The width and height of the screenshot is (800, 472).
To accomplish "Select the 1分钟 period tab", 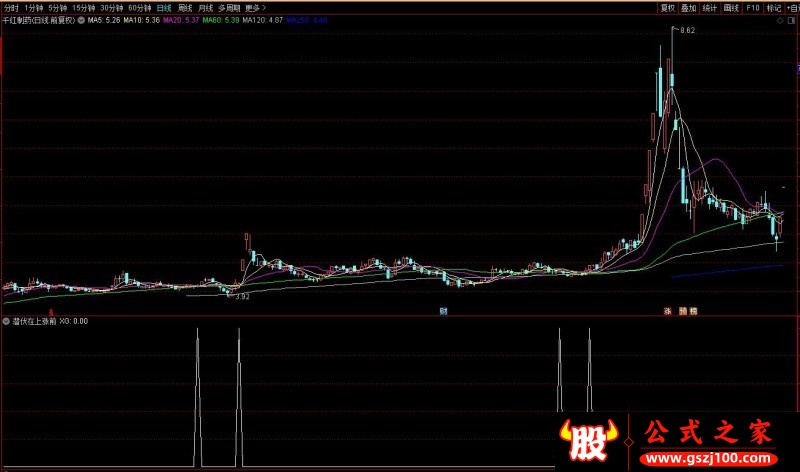I will (x=34, y=8).
